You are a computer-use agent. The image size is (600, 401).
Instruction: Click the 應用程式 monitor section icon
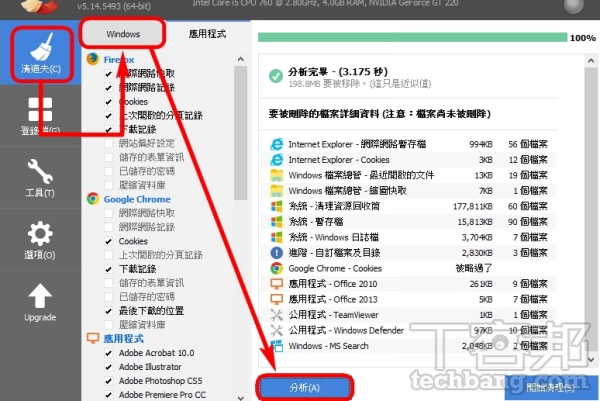tap(93, 338)
